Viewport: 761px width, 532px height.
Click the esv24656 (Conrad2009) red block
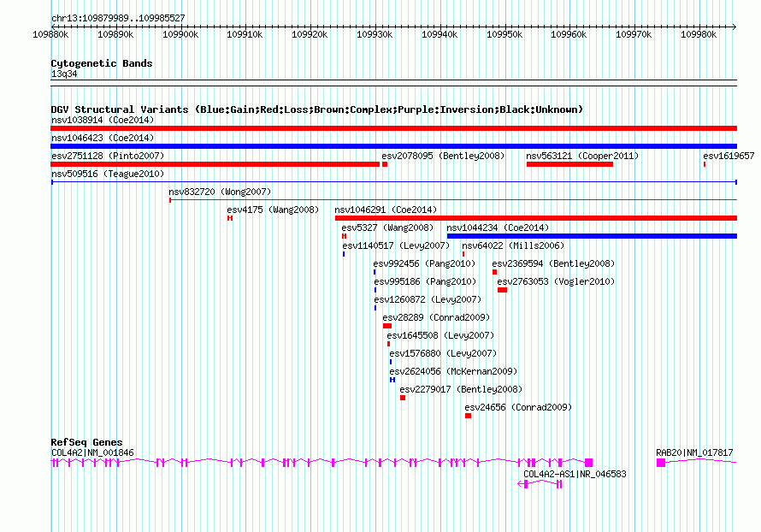(468, 416)
